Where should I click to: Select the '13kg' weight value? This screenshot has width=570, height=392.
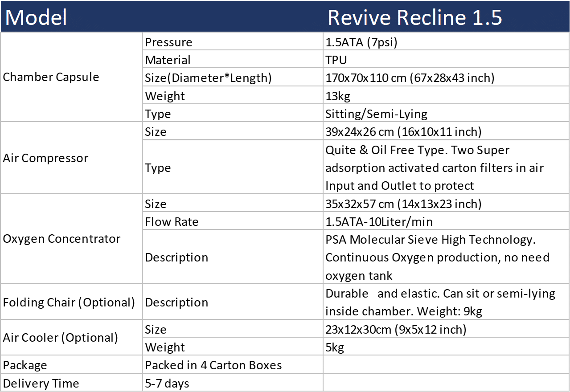pyautogui.click(x=338, y=96)
